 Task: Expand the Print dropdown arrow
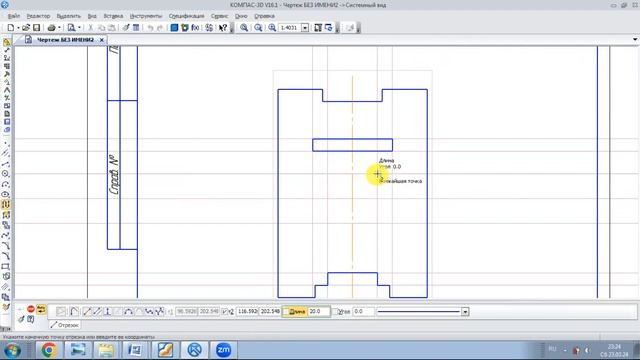pyautogui.click(x=60, y=28)
